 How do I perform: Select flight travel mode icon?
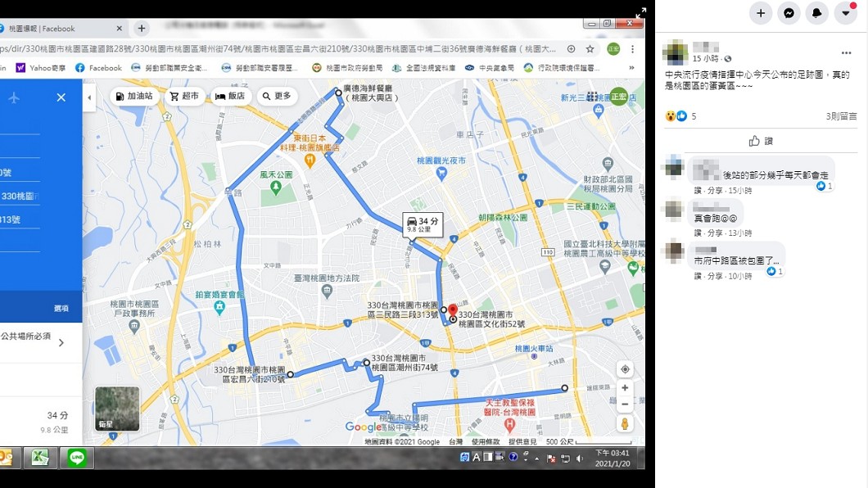click(x=14, y=97)
